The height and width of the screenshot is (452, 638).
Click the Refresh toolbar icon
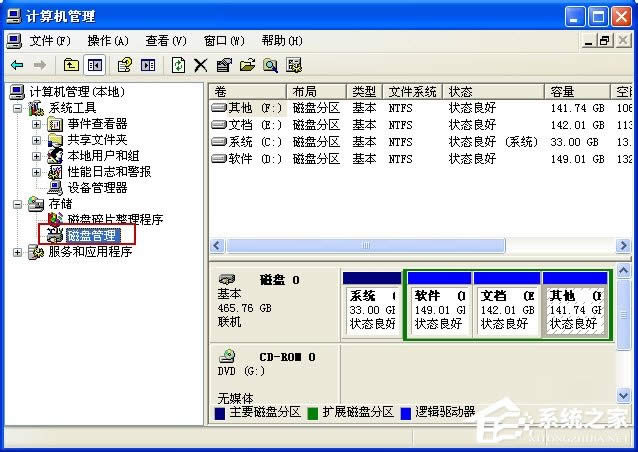[178, 65]
